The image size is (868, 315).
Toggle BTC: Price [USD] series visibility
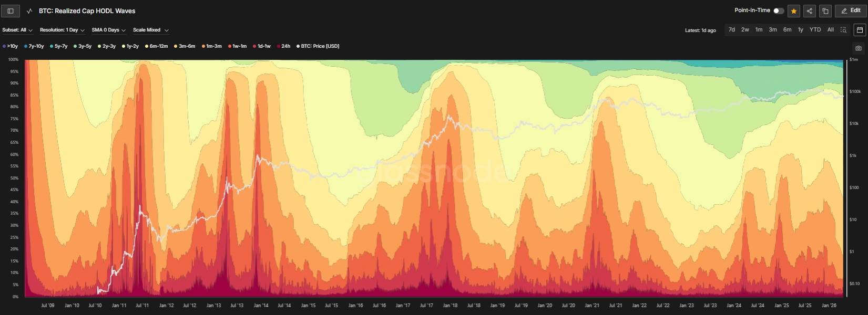coord(319,46)
